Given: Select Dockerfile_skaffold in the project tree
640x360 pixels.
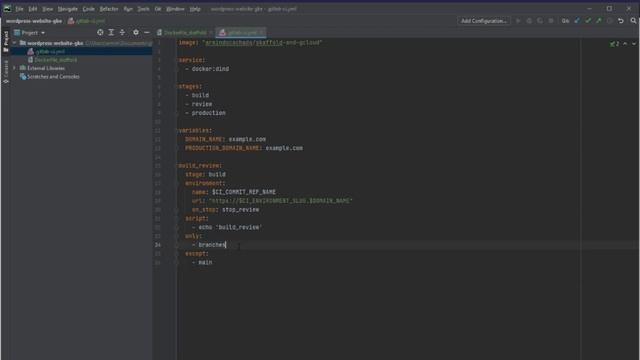Looking at the screenshot, I should (56, 60).
